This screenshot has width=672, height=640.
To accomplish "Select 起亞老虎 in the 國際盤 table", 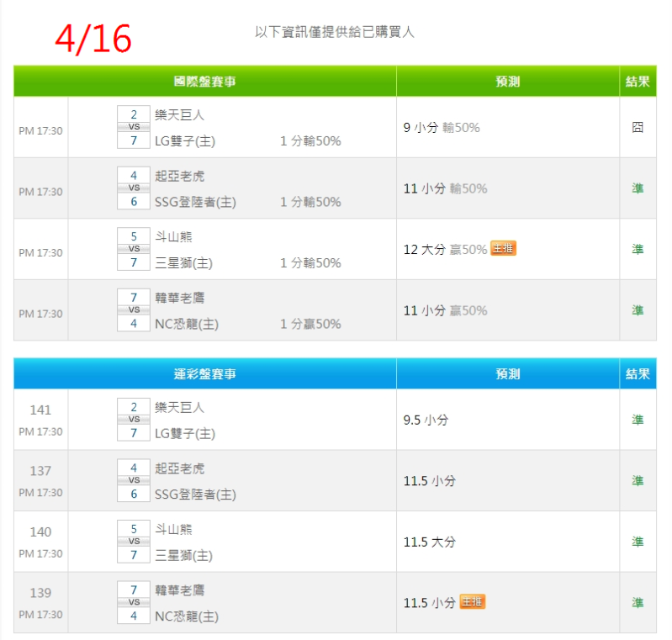I will (x=180, y=176).
